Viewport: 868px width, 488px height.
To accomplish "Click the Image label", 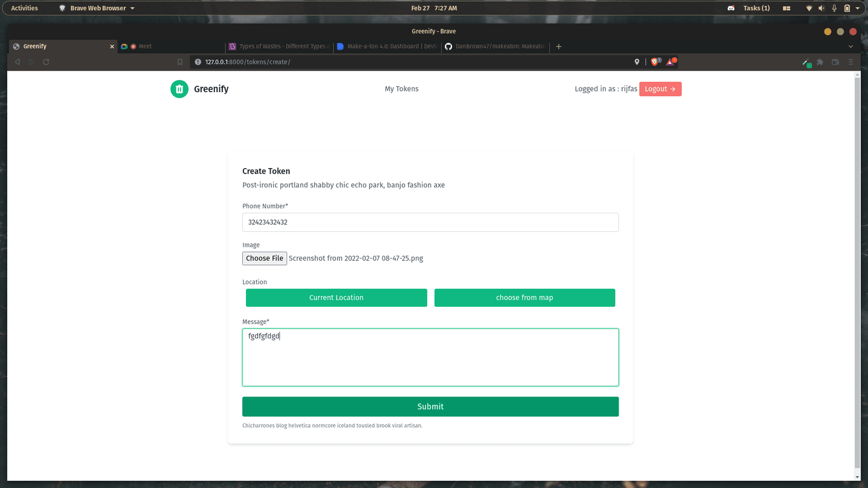I will point(251,245).
